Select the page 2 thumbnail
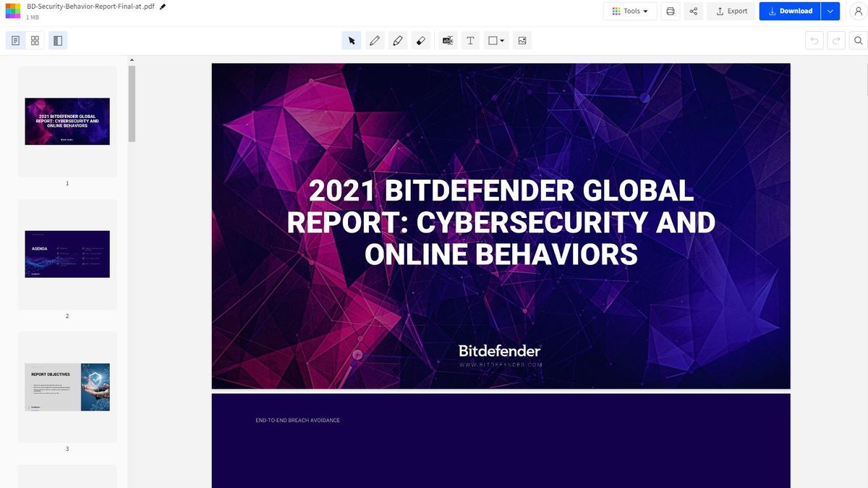The image size is (868, 488). [67, 253]
